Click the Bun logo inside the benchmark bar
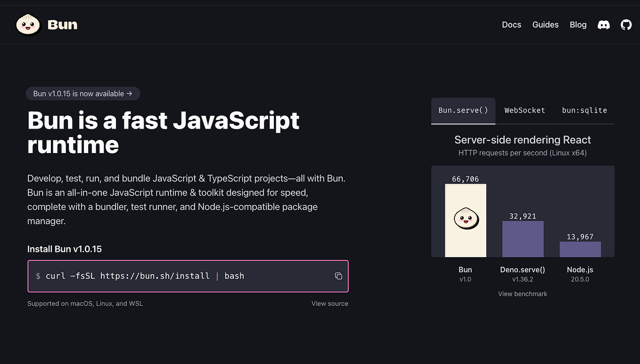This screenshot has width=640, height=364. 465,220
